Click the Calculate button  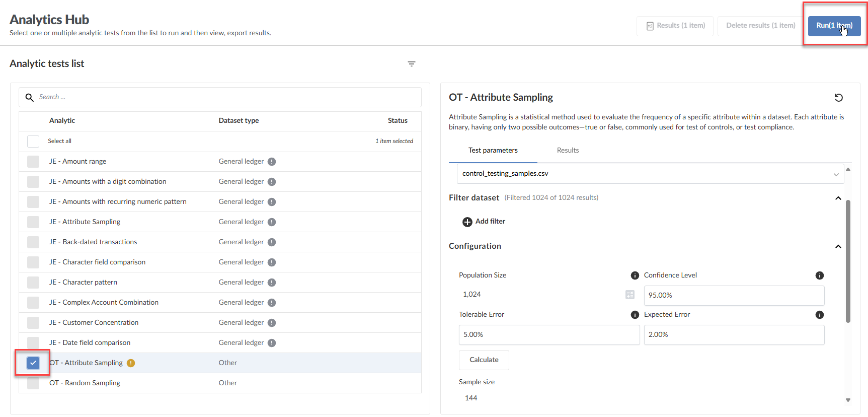coord(484,360)
